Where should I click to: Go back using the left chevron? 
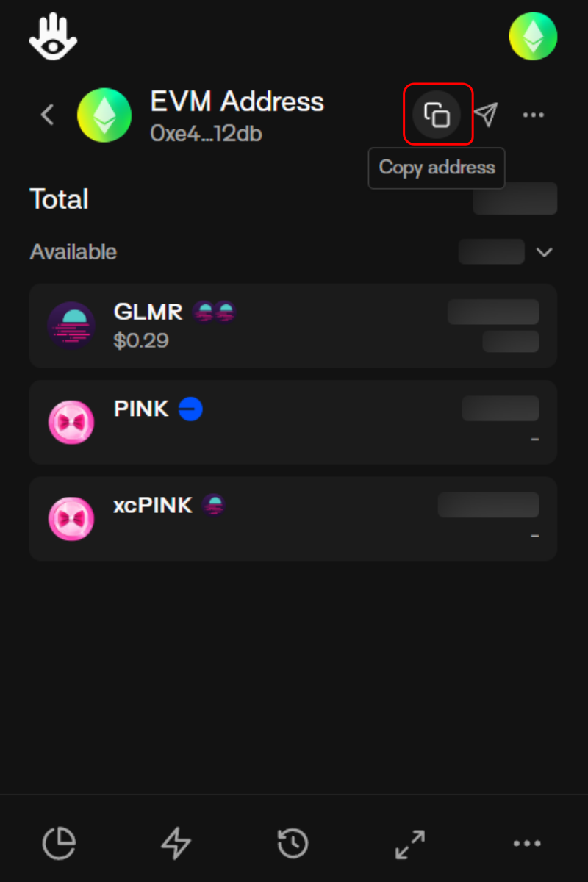(x=48, y=115)
